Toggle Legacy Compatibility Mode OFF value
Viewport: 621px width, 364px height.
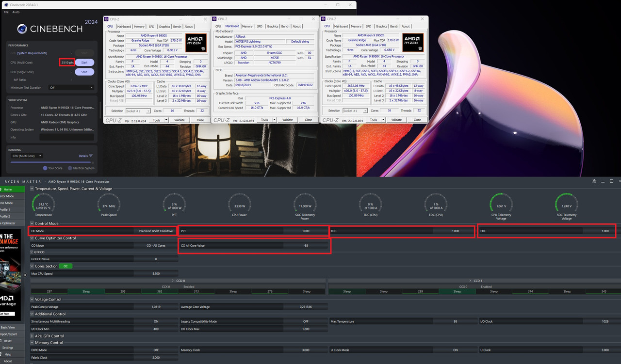point(306,321)
